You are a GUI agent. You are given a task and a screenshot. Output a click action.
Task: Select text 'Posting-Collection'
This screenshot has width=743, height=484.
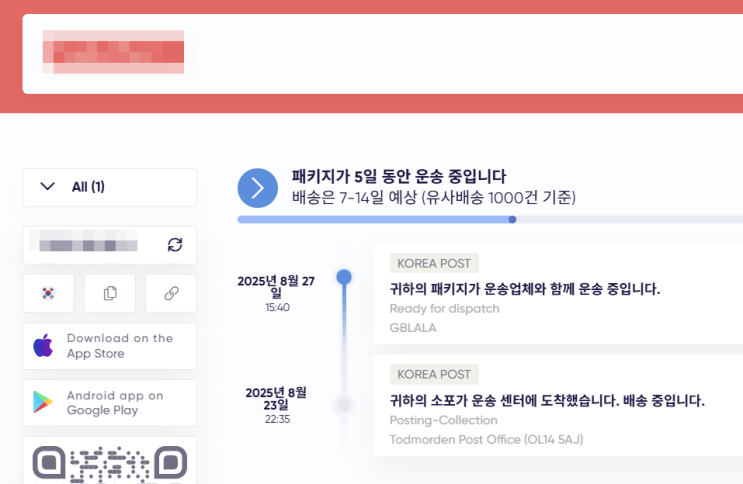click(x=444, y=420)
